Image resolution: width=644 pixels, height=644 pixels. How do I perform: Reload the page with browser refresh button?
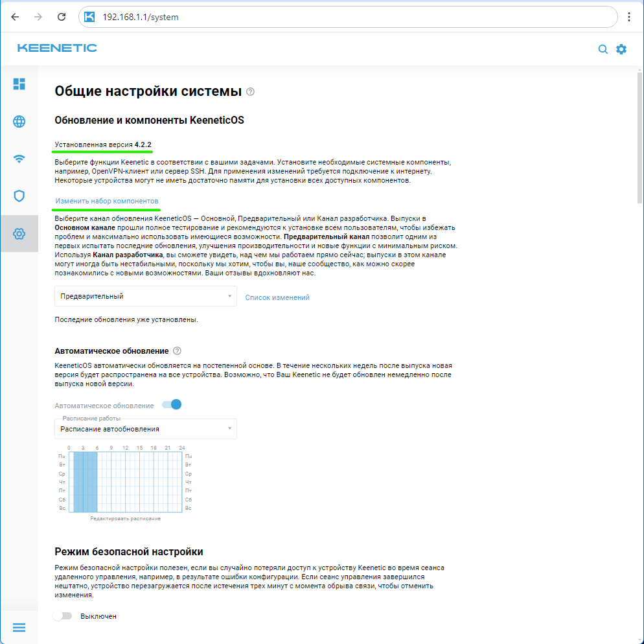[62, 17]
